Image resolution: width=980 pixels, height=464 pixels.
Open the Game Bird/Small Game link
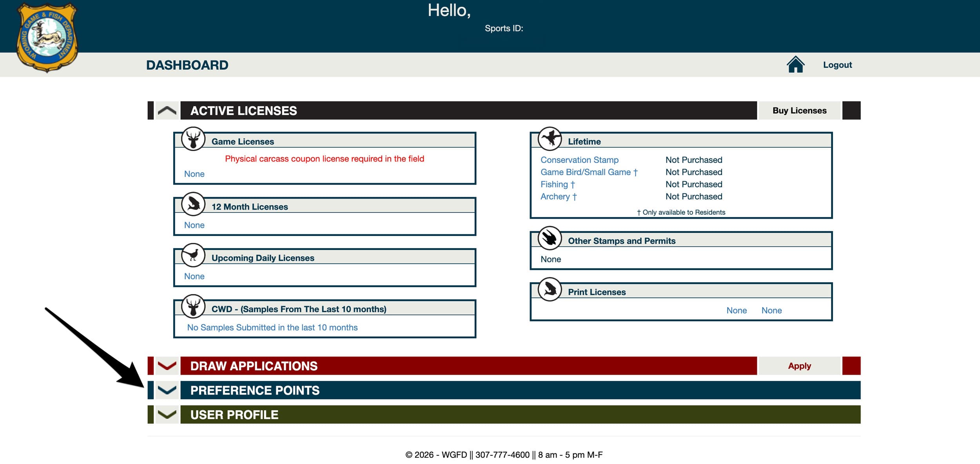[x=589, y=172]
